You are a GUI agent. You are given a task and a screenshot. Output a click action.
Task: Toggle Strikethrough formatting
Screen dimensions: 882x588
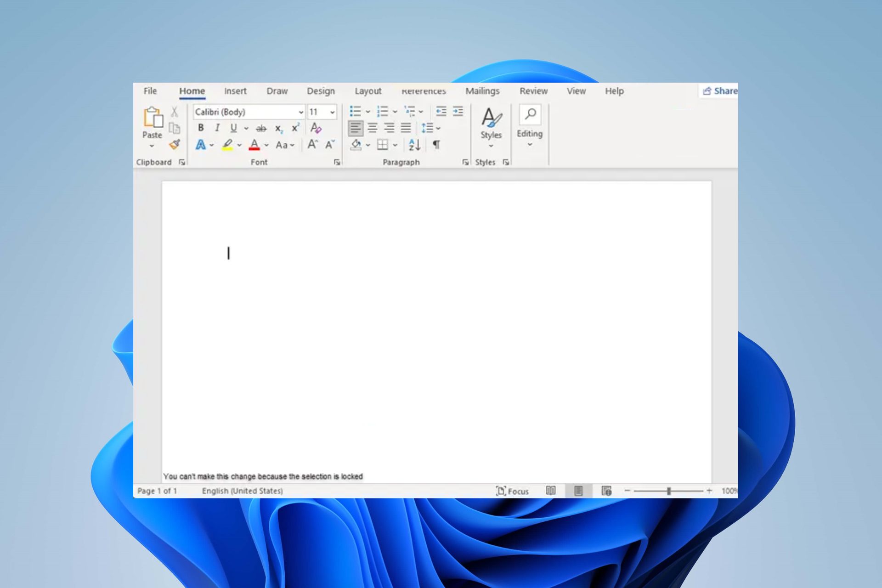[x=261, y=128]
